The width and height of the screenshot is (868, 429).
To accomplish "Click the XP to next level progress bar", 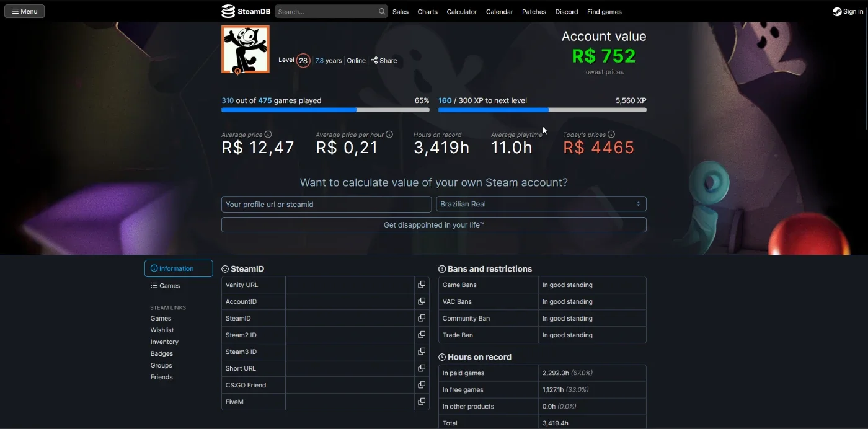I will click(542, 110).
